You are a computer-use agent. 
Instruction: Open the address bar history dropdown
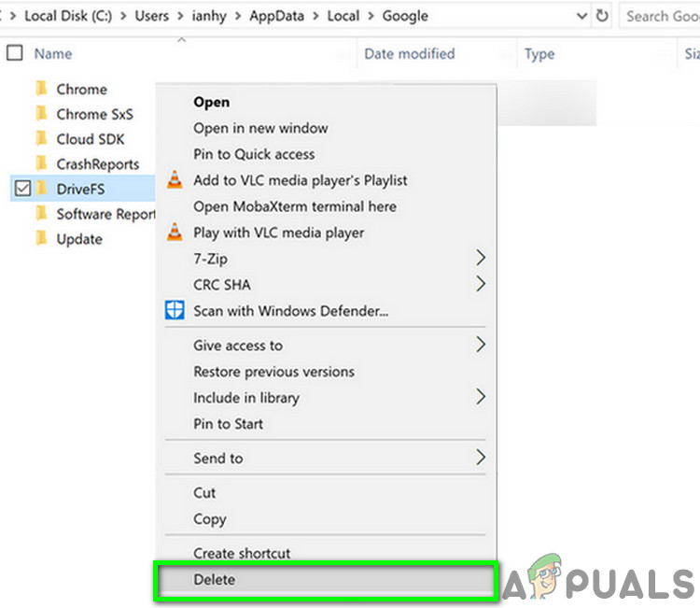(581, 16)
